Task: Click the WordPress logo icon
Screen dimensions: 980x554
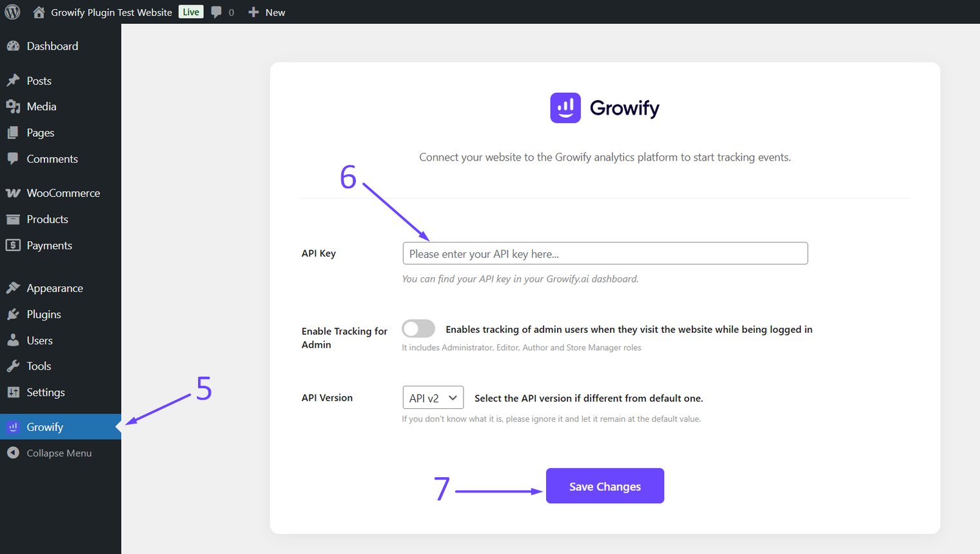Action: [12, 12]
